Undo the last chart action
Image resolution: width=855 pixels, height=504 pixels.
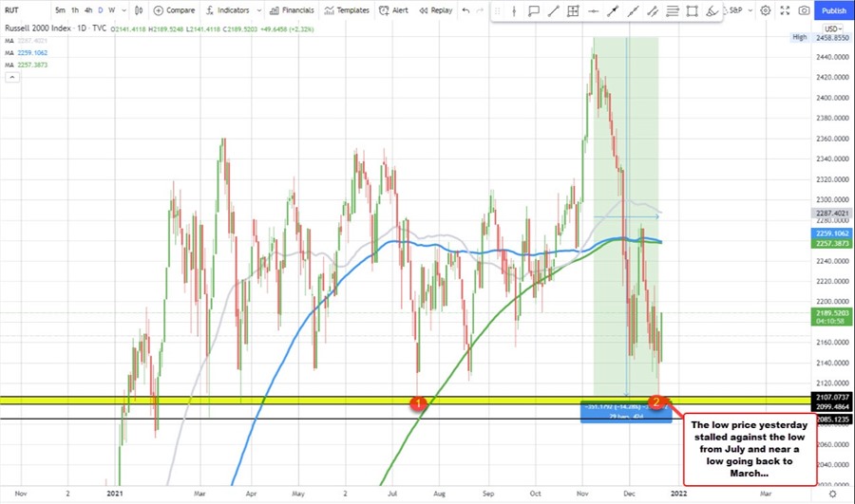point(465,10)
